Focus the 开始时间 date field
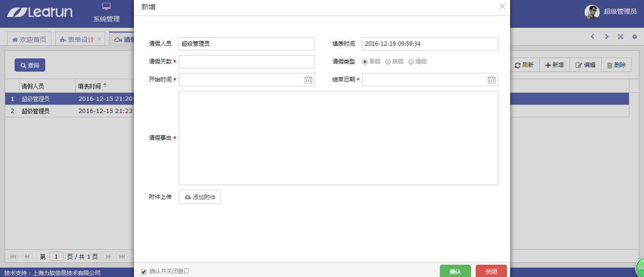 pos(247,80)
